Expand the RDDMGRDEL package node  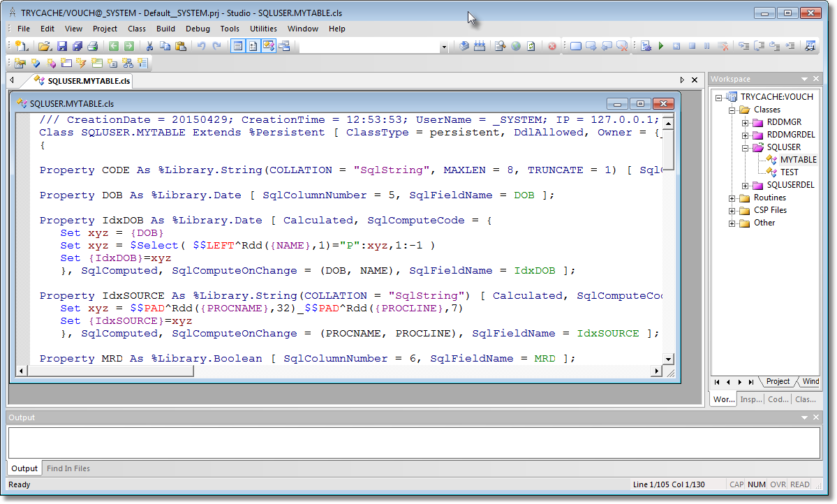click(745, 135)
